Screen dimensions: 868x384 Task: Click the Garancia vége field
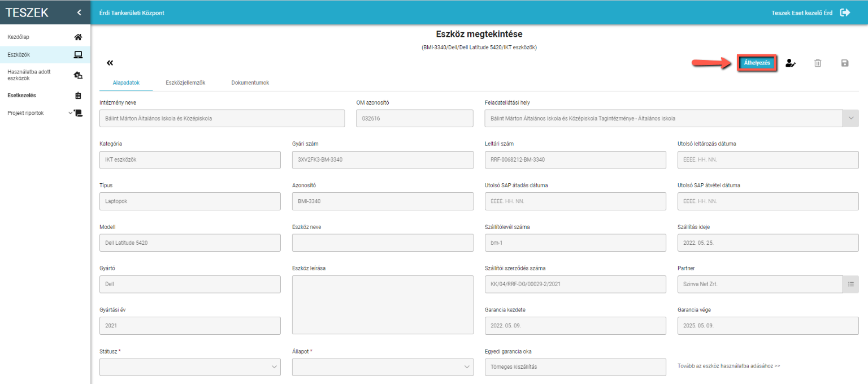coord(768,326)
